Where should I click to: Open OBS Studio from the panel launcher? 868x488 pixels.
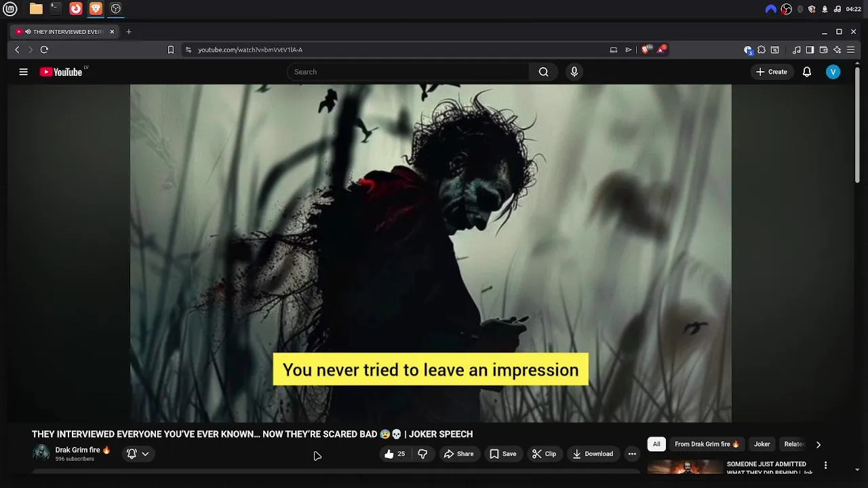point(116,9)
